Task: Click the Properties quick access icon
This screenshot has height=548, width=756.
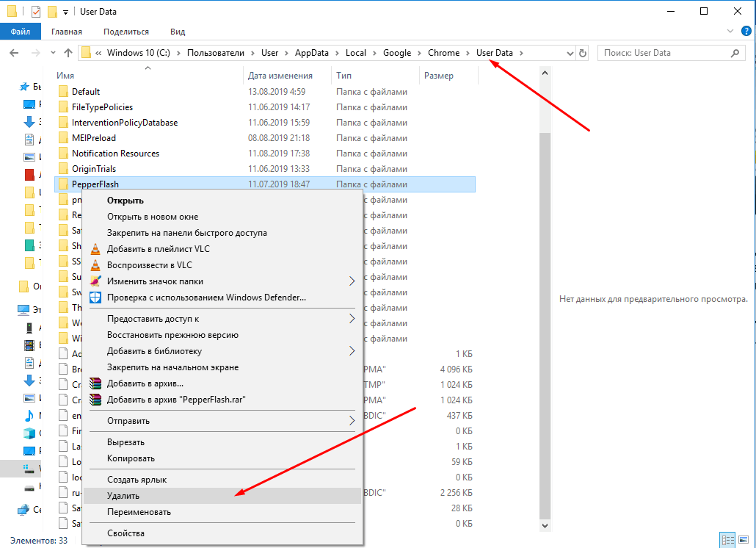Action: (35, 11)
